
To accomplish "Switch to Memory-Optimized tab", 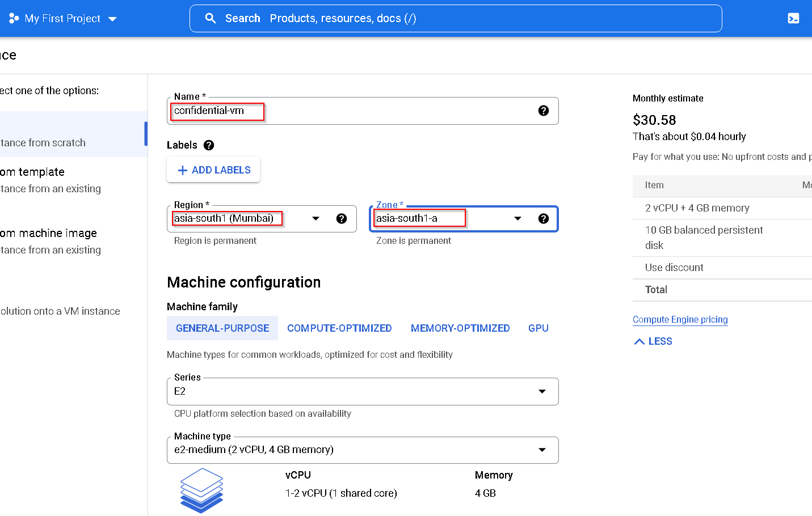I will (460, 328).
